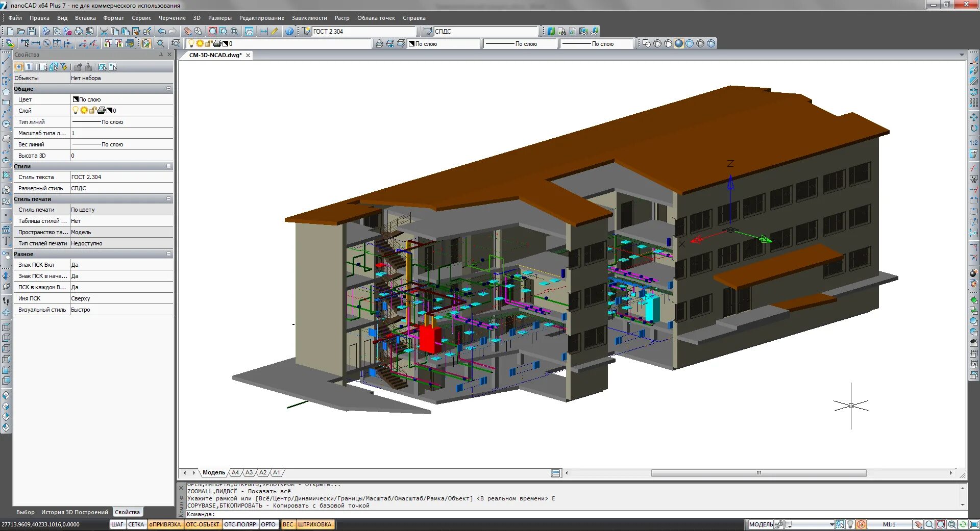Select the 2D wireframe visual style icon
980x531 pixels.
(x=647, y=43)
